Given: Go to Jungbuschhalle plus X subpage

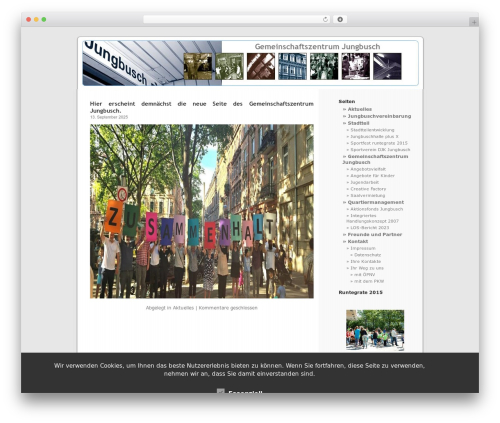Looking at the screenshot, I should [x=374, y=137].
